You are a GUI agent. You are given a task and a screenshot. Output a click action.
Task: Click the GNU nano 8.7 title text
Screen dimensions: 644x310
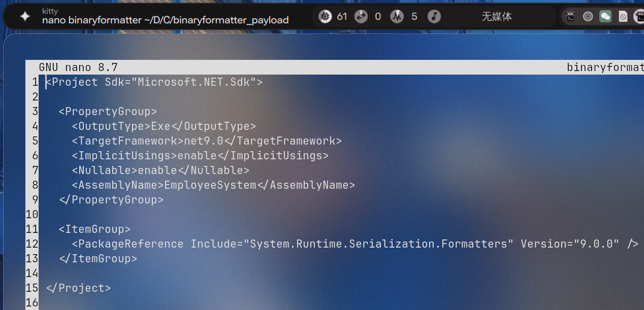pyautogui.click(x=78, y=67)
